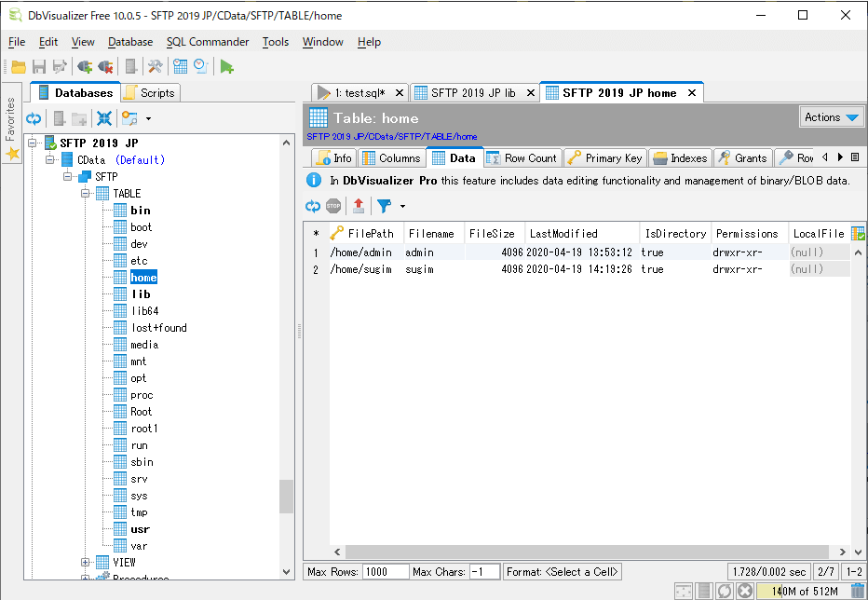Reload the data grid with refresh icon
868x600 pixels.
[x=313, y=206]
